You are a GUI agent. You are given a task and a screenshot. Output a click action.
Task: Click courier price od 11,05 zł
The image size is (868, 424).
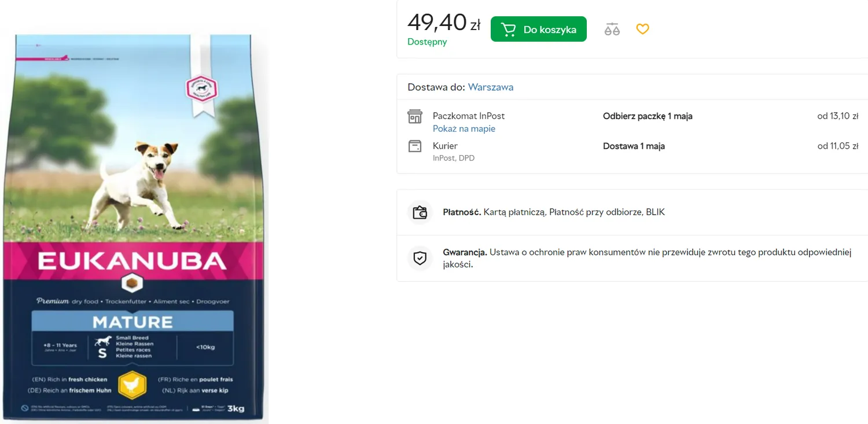coord(837,146)
